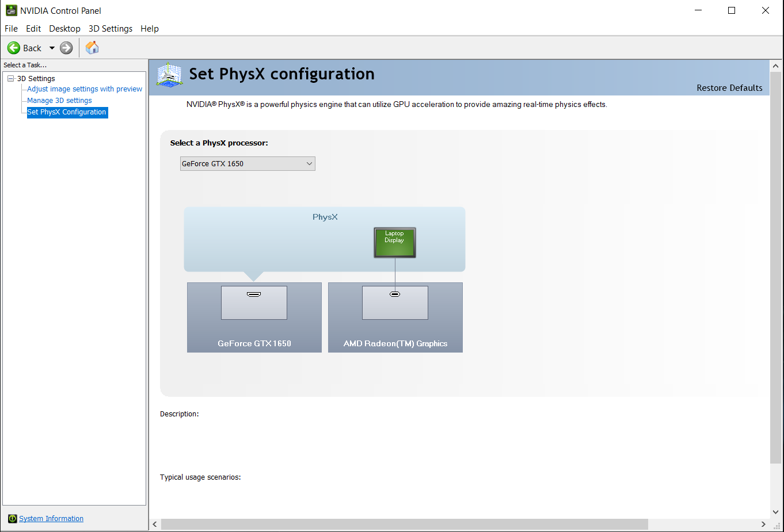
Task: Close the NVIDIA Control Panel window
Action: [x=766, y=10]
